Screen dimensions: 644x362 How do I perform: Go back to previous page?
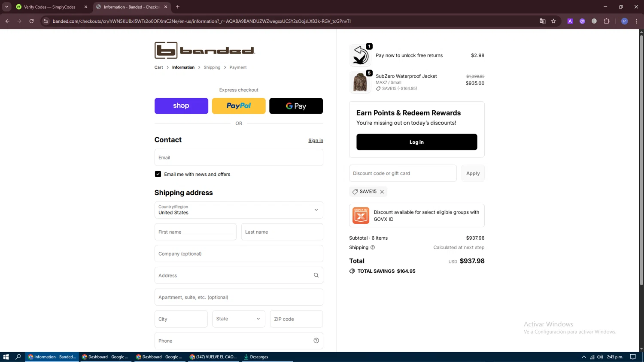tap(7, 21)
